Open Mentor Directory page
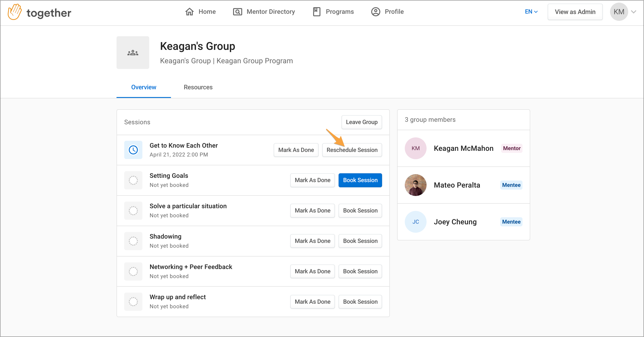The image size is (644, 337). 264,12
